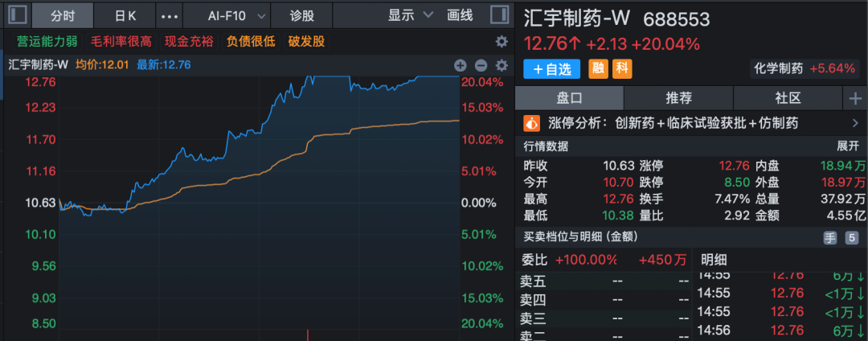Add a new tab with plus icon
This screenshot has height=341, width=868.
855,99
